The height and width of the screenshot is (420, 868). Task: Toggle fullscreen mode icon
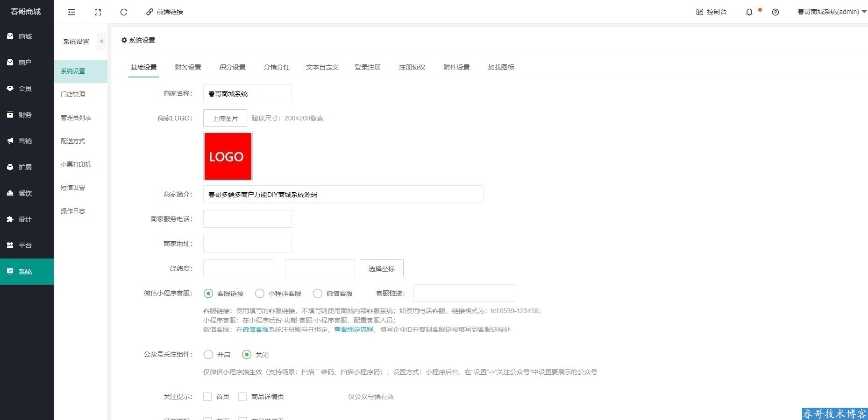(98, 12)
